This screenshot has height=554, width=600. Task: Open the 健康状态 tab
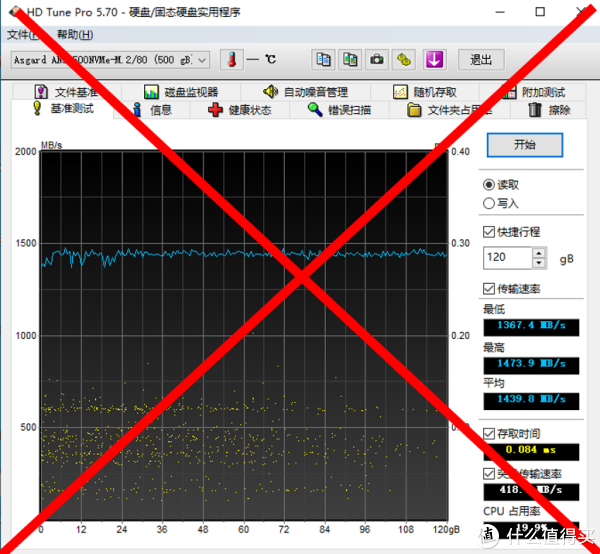click(x=240, y=110)
